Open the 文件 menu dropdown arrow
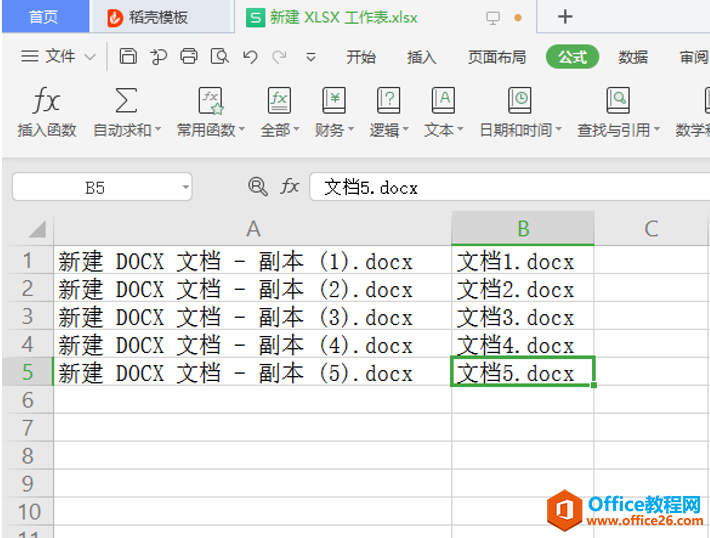Screen dimensions: 710x538 [90, 57]
